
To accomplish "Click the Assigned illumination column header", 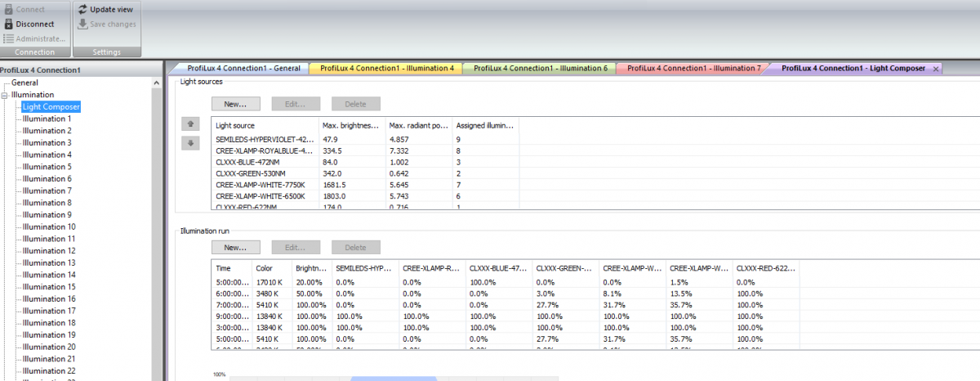I will [486, 126].
